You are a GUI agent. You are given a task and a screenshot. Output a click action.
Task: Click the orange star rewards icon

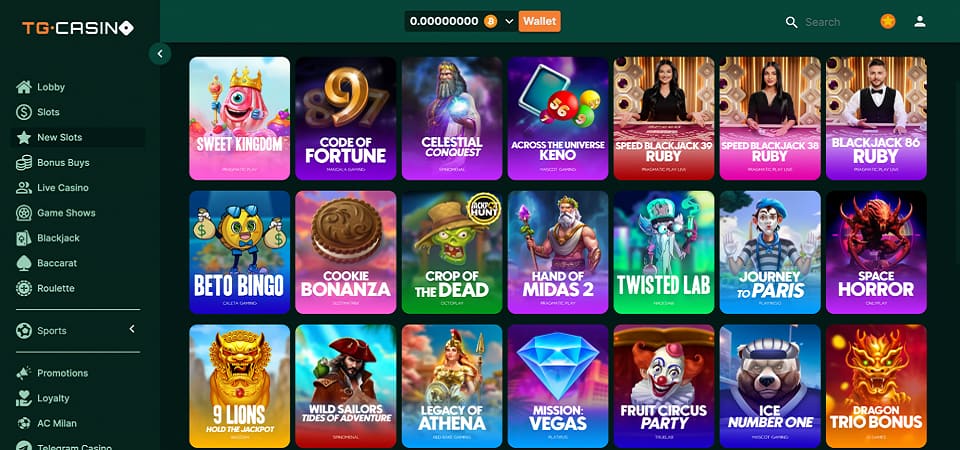coord(888,21)
